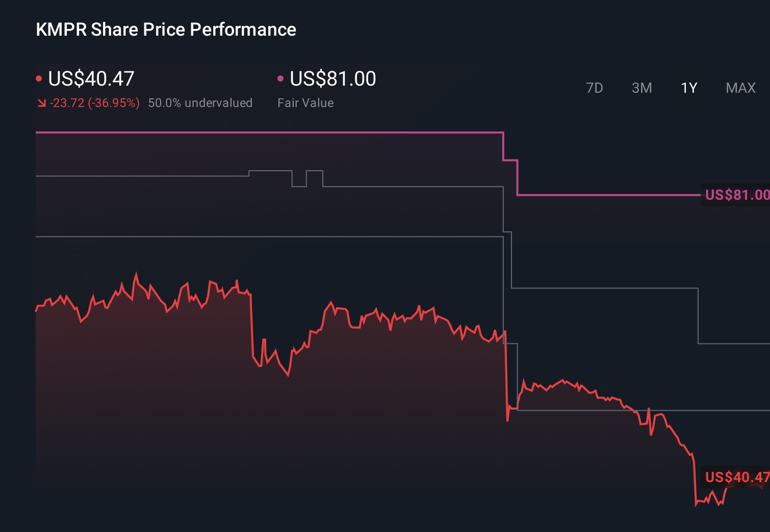Select the US$40.47 price flag on chart
The image size is (770, 532).
click(736, 477)
